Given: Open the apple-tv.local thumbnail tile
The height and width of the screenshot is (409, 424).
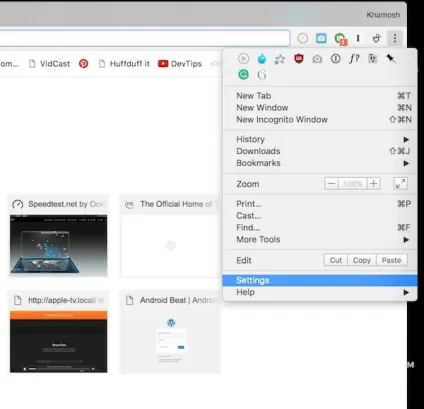Looking at the screenshot, I should point(58,332).
